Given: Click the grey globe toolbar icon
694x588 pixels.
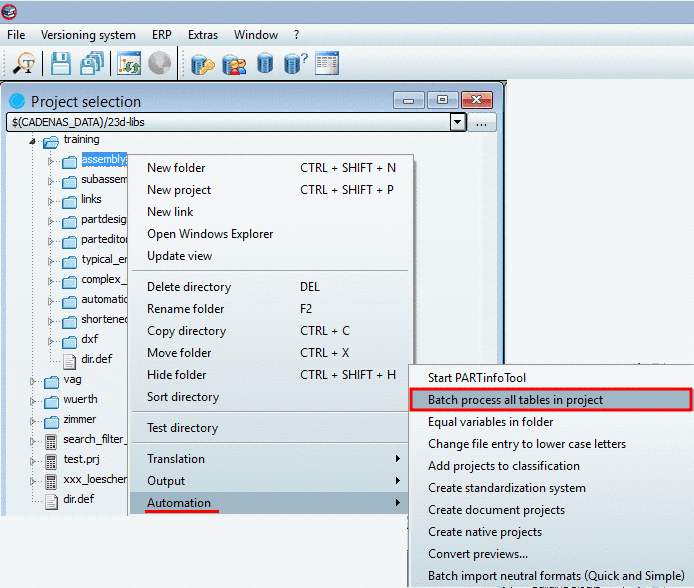Looking at the screenshot, I should [x=159, y=63].
